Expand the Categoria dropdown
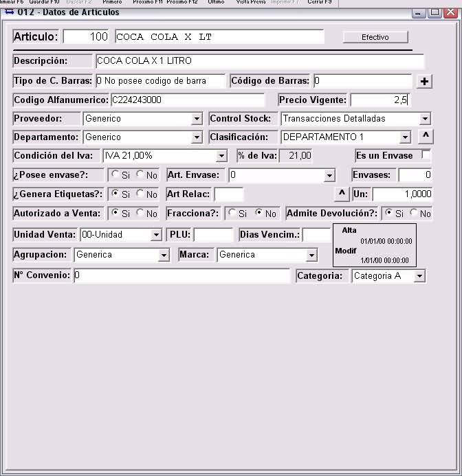Image resolution: width=462 pixels, height=476 pixels. 419,276
